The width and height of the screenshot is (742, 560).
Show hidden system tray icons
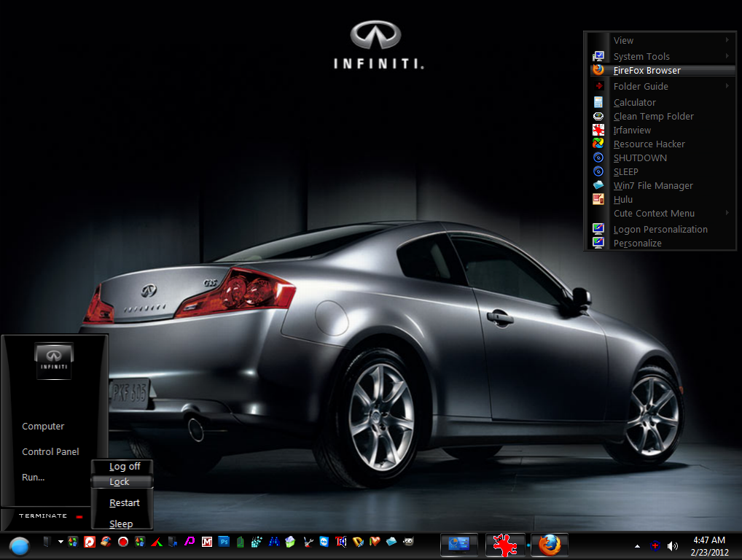coord(638,545)
